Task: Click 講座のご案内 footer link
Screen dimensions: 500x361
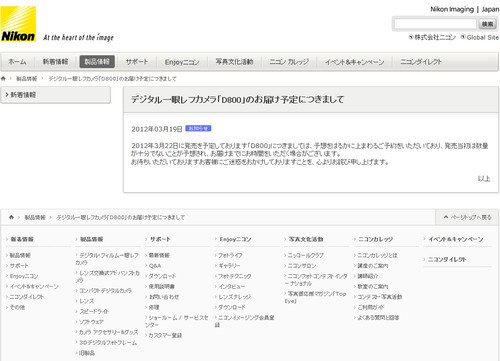Action: tap(372, 266)
